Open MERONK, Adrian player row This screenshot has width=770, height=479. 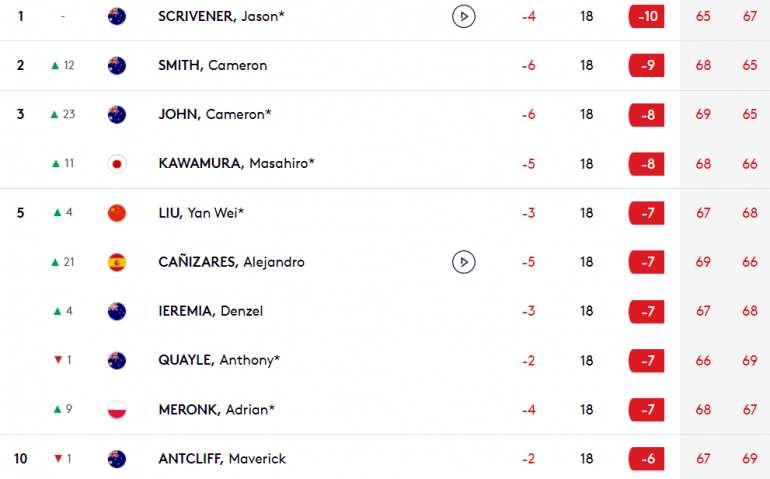pos(385,409)
